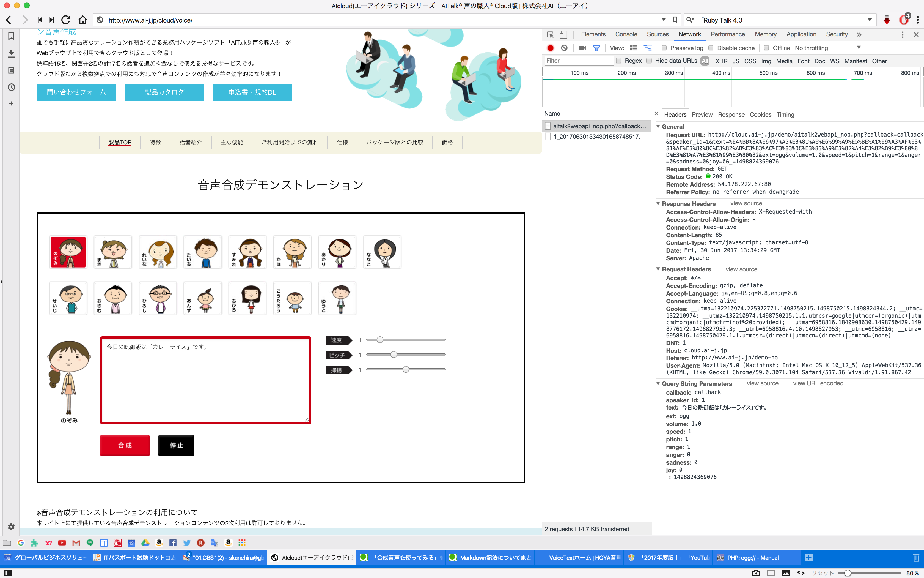Screen dimensions: 924x578
Task: Capture screenshots in Network panel
Action: click(582, 48)
